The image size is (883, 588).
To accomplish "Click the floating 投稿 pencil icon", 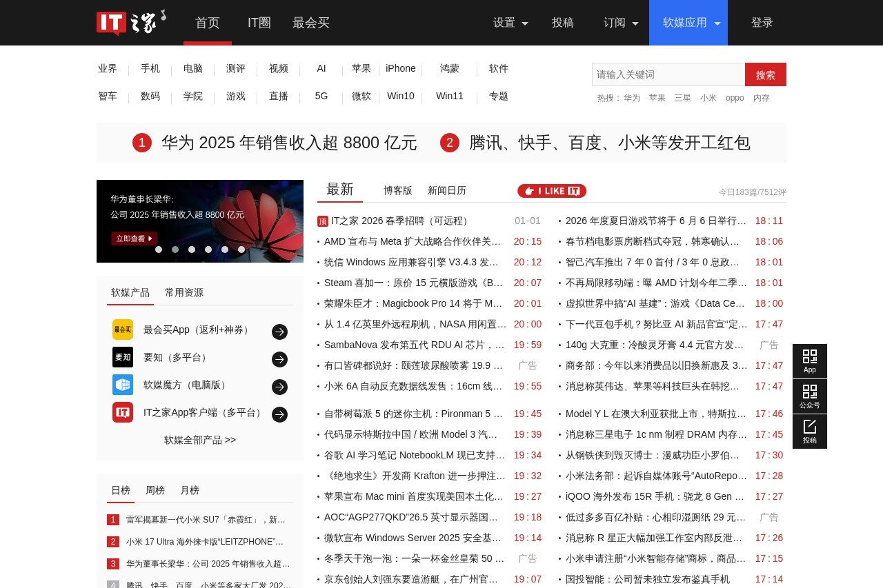I will 810,432.
